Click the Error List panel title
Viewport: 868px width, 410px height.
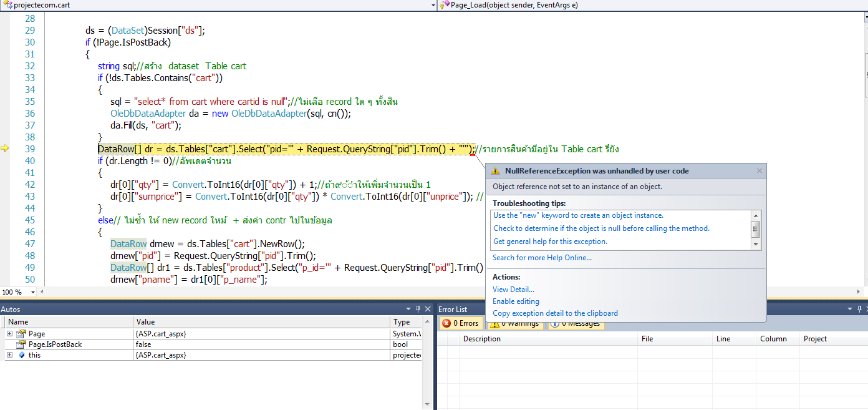coord(453,309)
